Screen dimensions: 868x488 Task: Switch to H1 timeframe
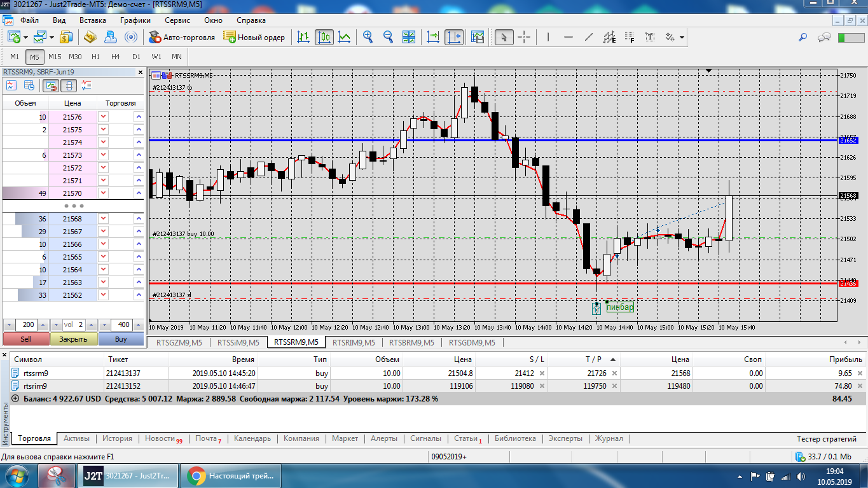(x=95, y=57)
